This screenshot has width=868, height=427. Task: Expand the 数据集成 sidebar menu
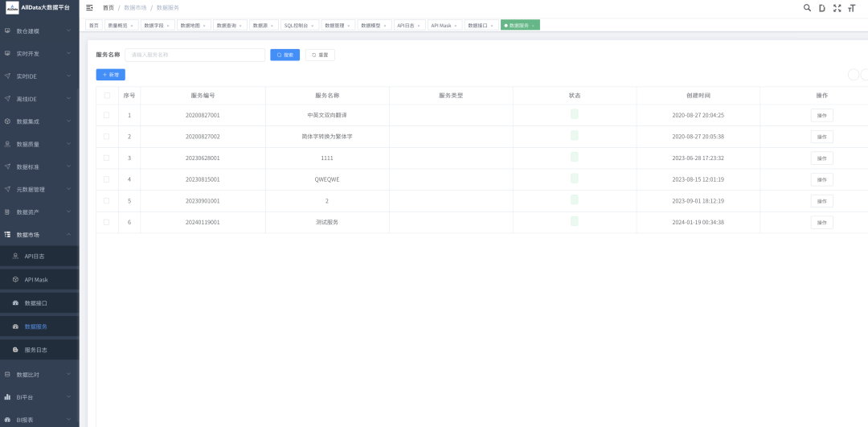69,121
